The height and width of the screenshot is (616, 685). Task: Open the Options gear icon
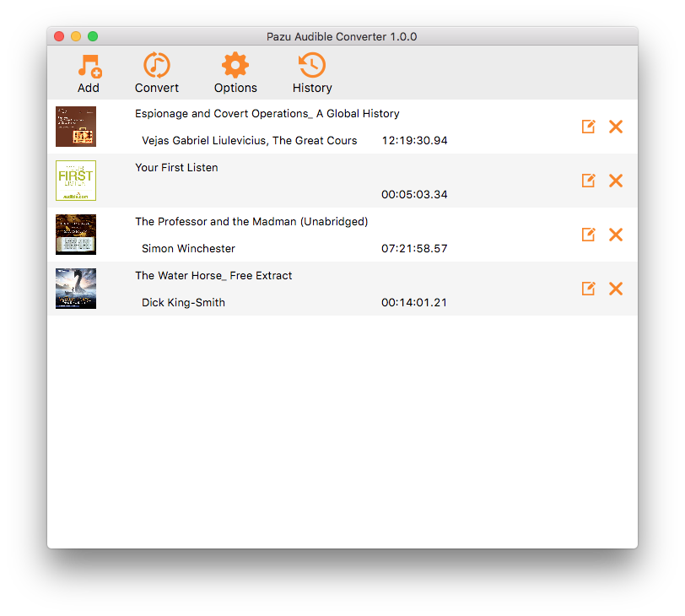[x=235, y=67]
